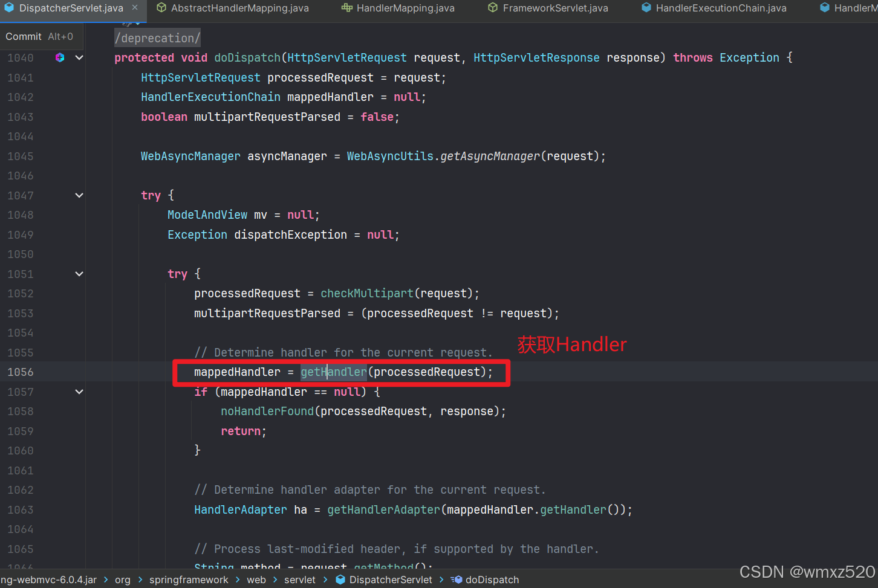Click 'return' keyword on line 1059

pyautogui.click(x=241, y=431)
